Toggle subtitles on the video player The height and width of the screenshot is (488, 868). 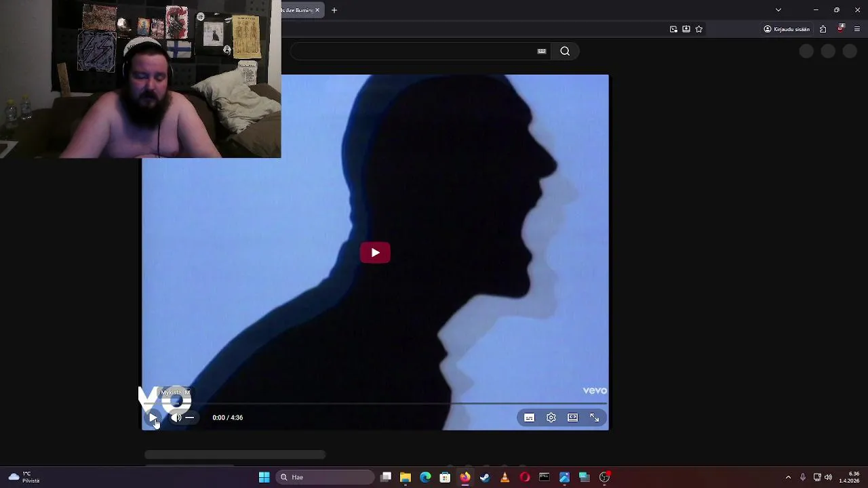point(530,418)
